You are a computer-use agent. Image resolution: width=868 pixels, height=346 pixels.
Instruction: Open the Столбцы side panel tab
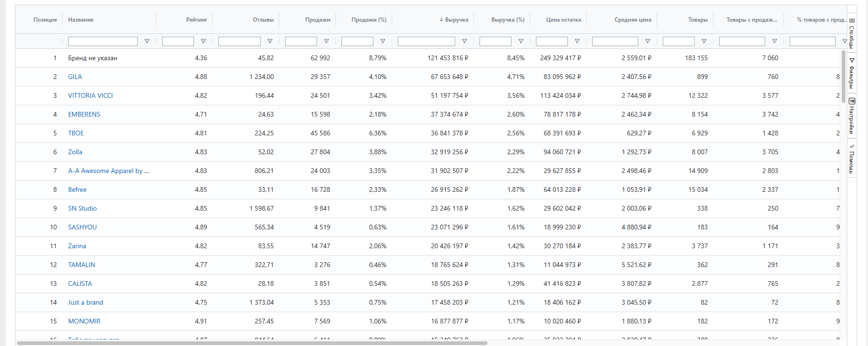click(852, 33)
